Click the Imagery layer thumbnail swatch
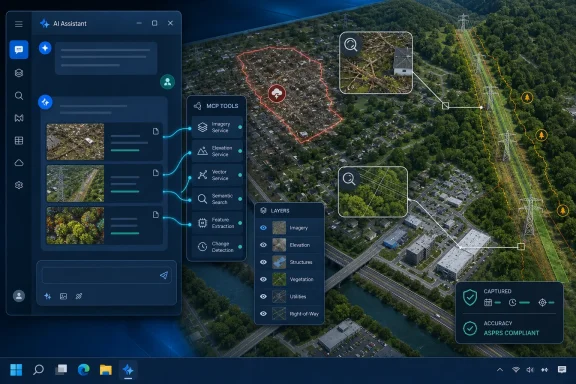The height and width of the screenshot is (384, 576). coord(279,228)
